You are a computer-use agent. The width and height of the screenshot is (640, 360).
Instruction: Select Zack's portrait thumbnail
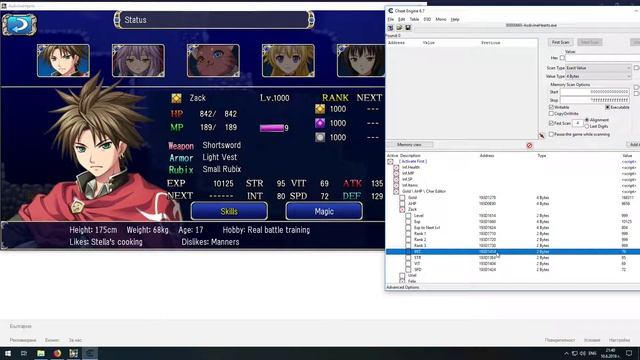[x=63, y=60]
